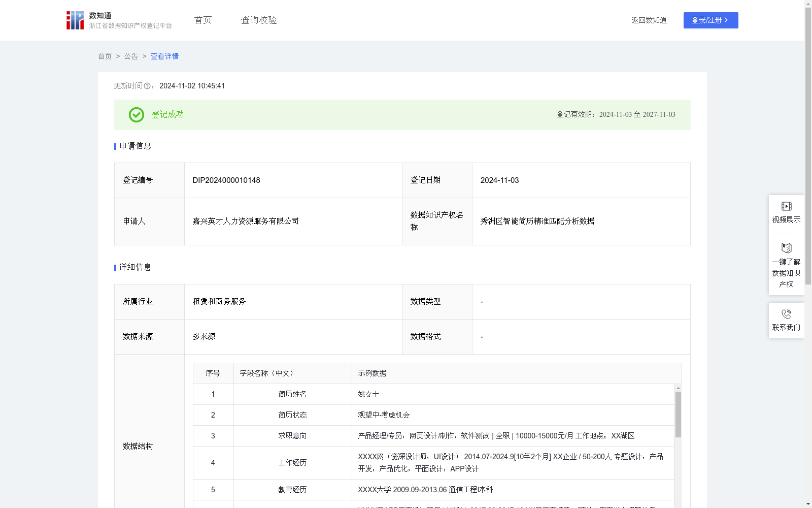
Task: Click the 登录/注册 button
Action: pyautogui.click(x=710, y=20)
